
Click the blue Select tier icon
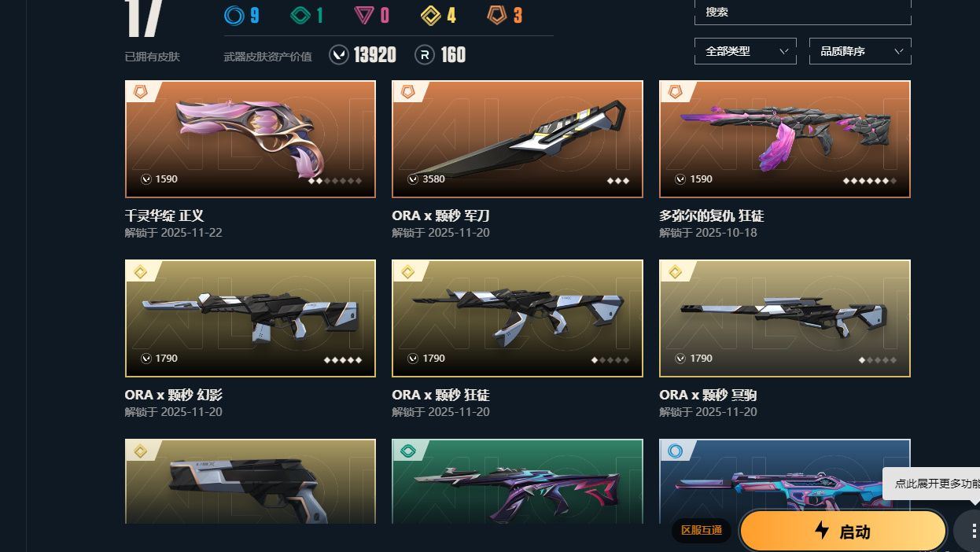(x=234, y=15)
